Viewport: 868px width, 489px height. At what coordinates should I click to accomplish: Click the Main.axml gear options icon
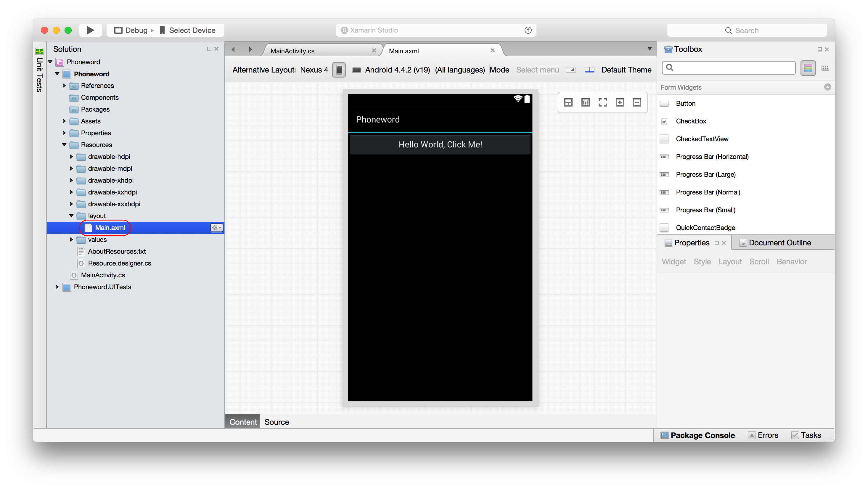(216, 228)
